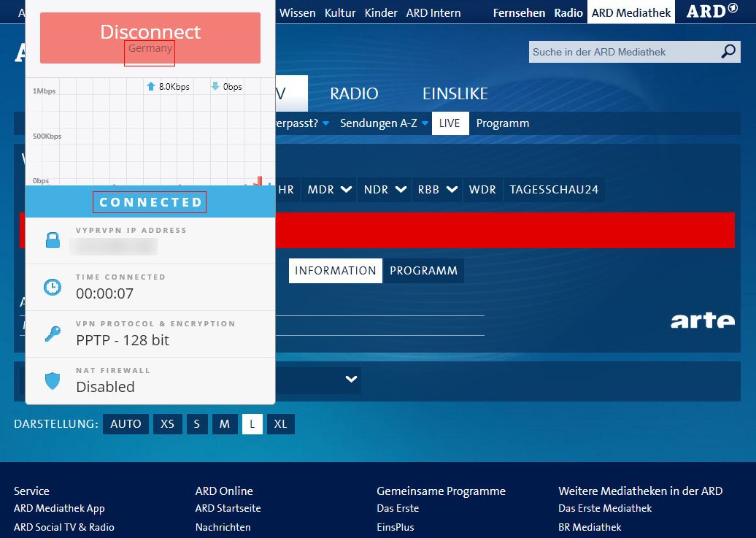
Task: Click the blurred VyprVPN IP address value
Action: [x=113, y=247]
